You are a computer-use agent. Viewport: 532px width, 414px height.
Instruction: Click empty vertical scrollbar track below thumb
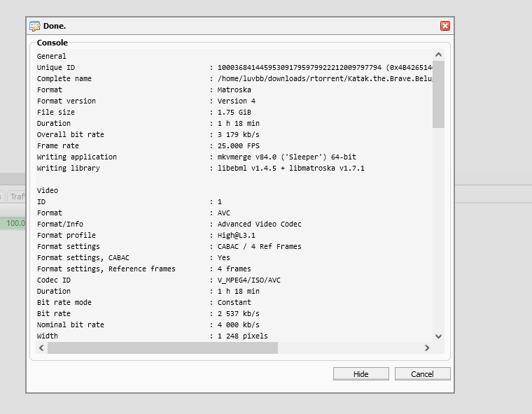coord(438,231)
